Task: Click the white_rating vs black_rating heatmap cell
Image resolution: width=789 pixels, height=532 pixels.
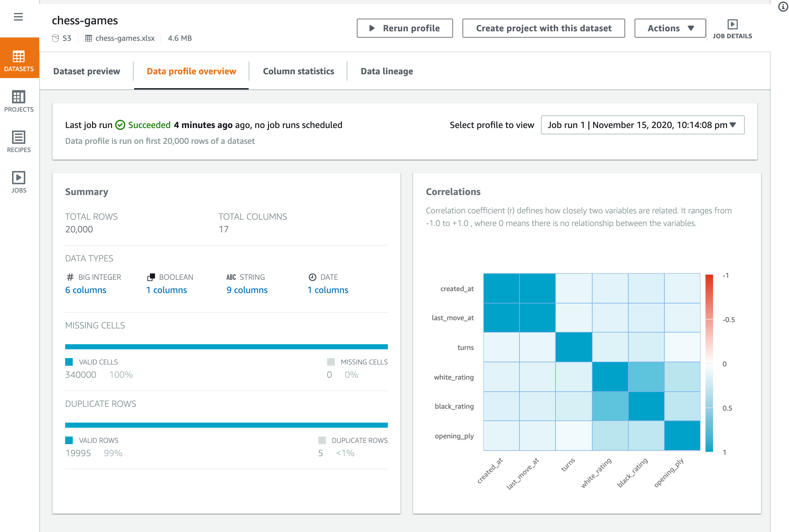Action: pos(646,376)
